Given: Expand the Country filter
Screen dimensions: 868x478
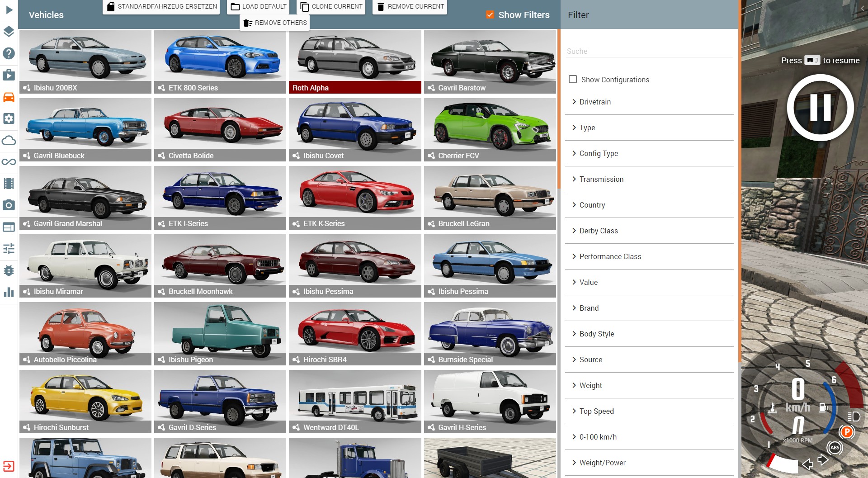Looking at the screenshot, I should coord(649,205).
